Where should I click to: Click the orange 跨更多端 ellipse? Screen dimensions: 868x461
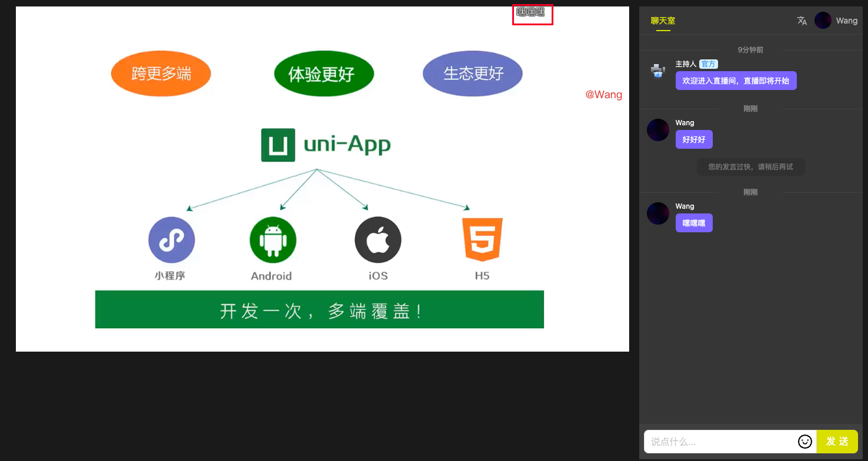point(161,74)
